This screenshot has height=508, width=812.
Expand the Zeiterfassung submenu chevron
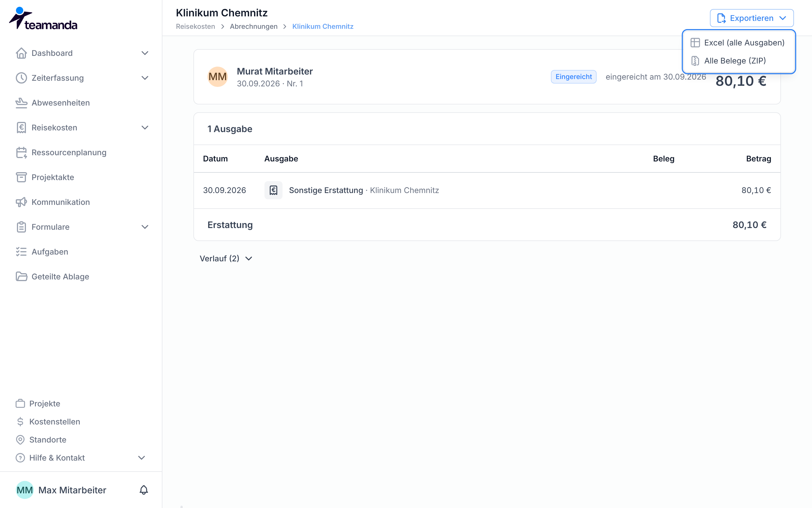coord(145,78)
